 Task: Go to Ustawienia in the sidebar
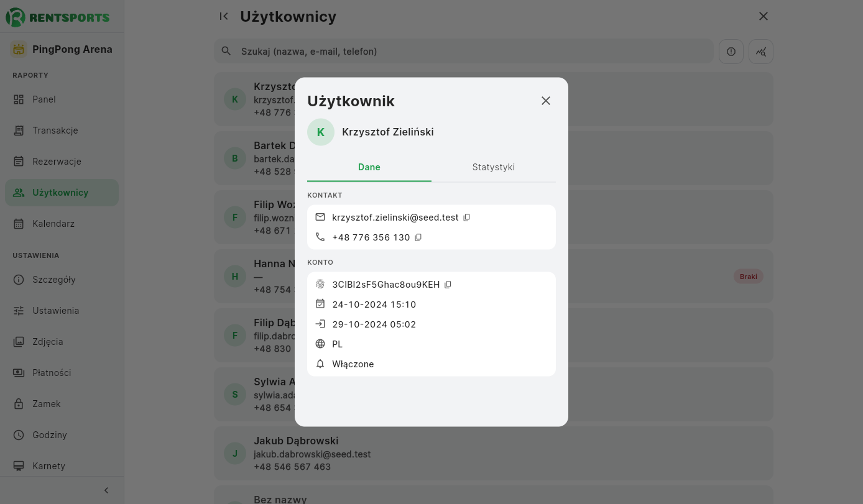click(x=62, y=311)
